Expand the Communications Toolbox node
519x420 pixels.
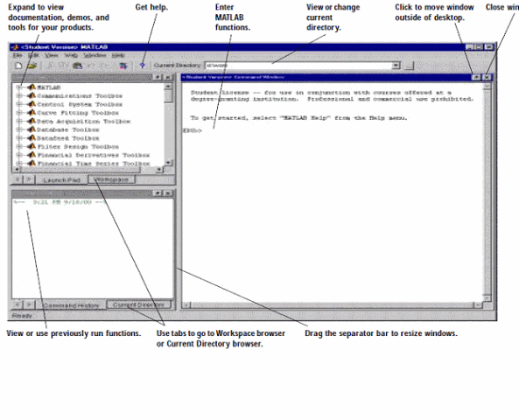(x=19, y=95)
